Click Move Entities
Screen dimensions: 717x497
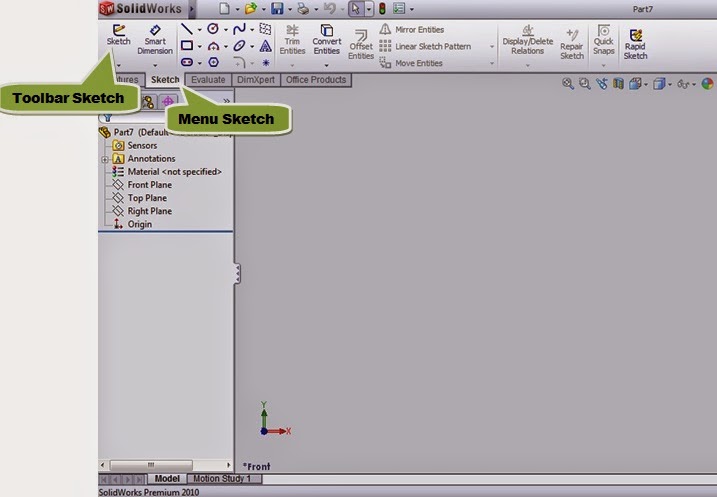click(x=411, y=63)
